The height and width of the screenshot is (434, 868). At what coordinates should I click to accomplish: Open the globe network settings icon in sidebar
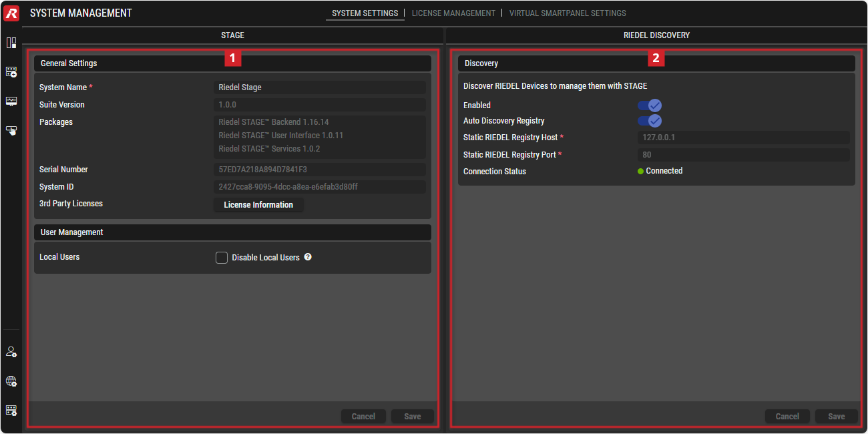point(11,381)
